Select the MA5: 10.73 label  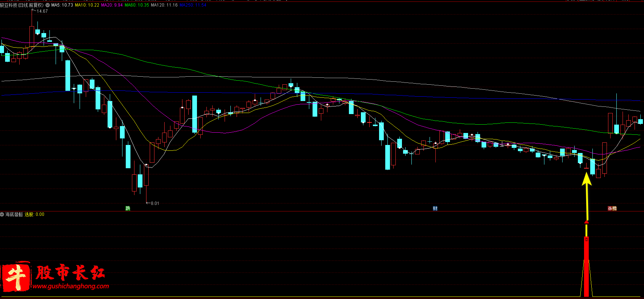point(62,5)
